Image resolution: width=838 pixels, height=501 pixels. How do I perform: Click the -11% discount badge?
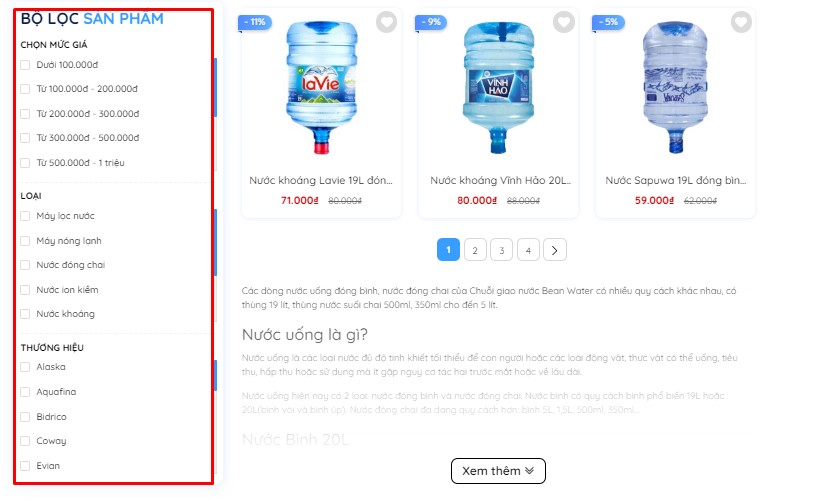click(x=255, y=22)
